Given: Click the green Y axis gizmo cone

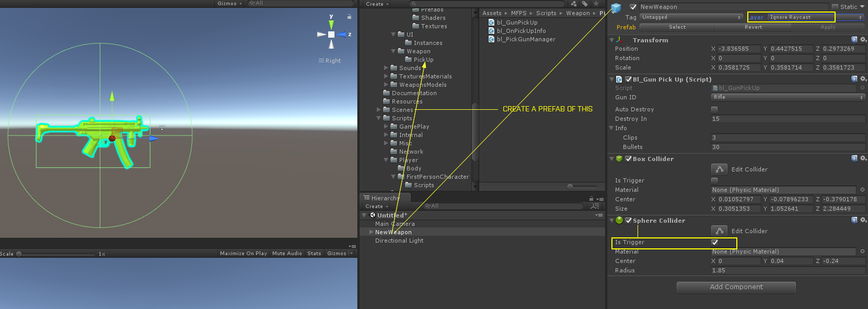Looking at the screenshot, I should pos(331,24).
